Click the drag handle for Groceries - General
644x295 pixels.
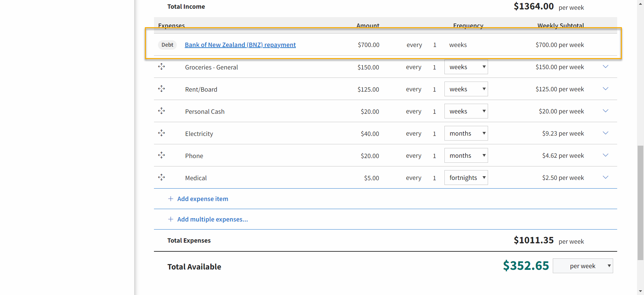click(161, 66)
